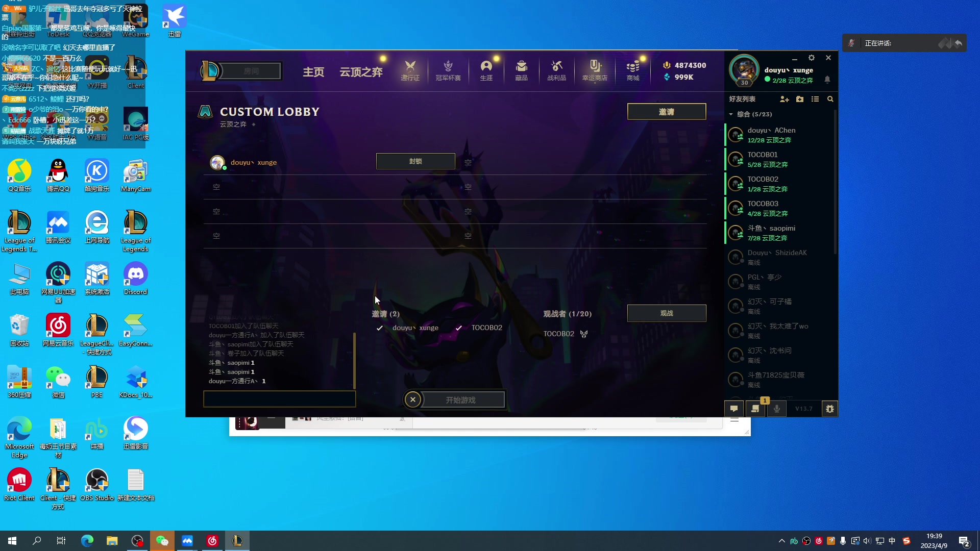This screenshot has width=980, height=551.
Task: Open the bug report icon beside V13.7
Action: 830,409
